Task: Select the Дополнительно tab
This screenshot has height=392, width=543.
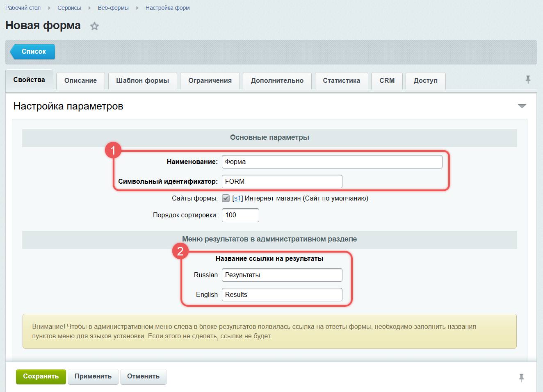Action: 277,81
